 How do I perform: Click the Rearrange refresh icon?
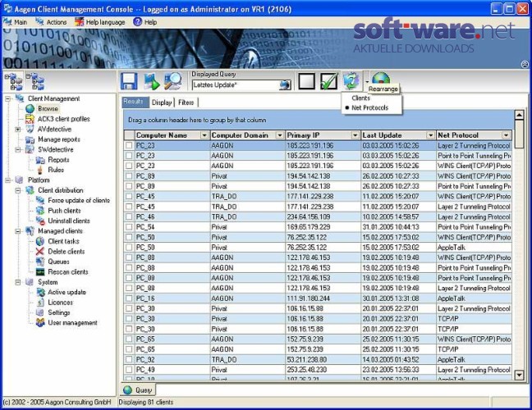coord(351,81)
